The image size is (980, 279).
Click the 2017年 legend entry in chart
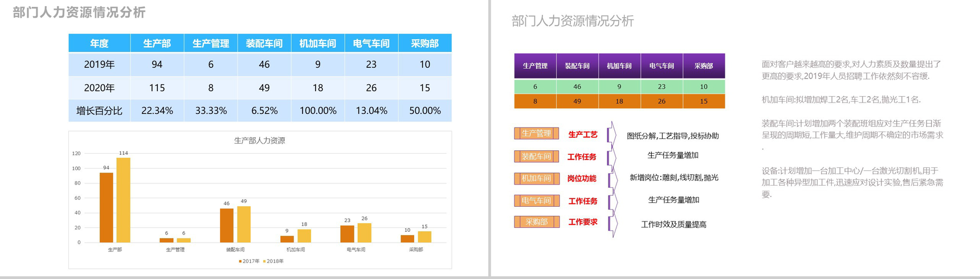point(249,261)
